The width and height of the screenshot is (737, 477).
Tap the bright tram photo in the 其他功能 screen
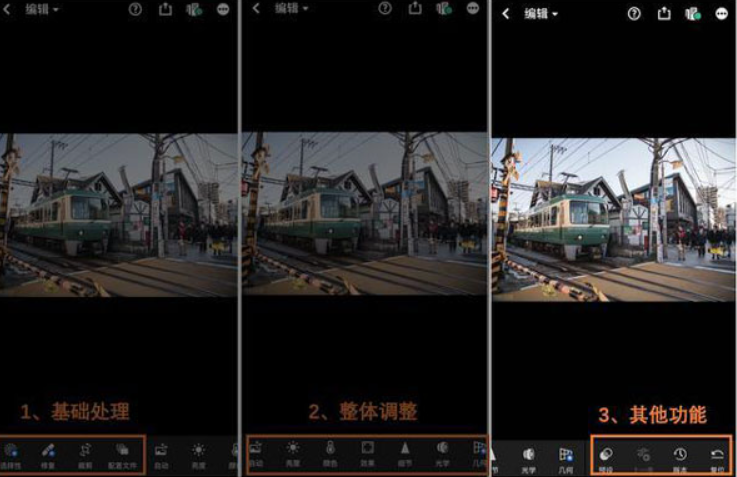(x=613, y=220)
